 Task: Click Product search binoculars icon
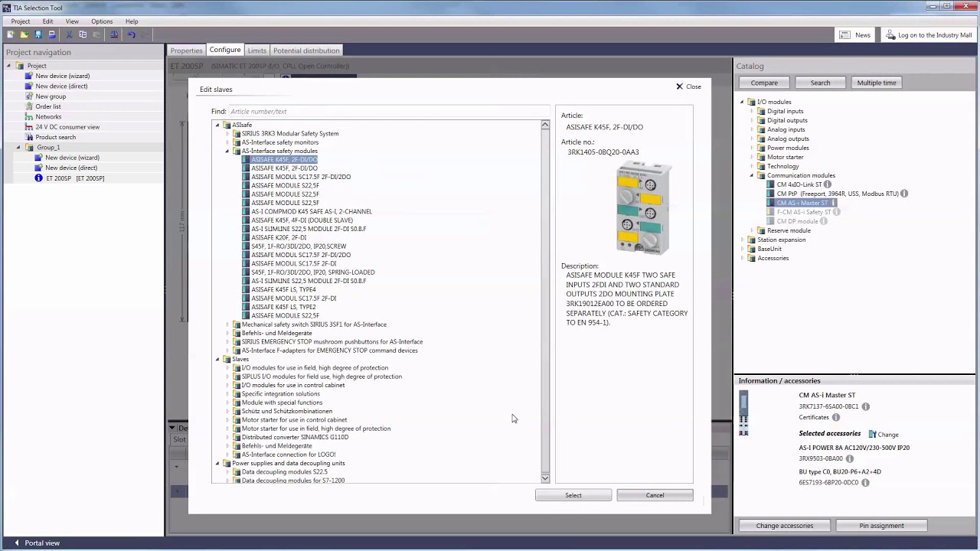click(x=29, y=137)
